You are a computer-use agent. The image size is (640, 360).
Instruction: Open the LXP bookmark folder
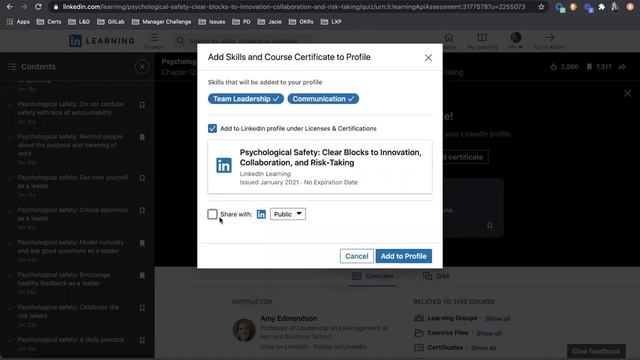coord(331,22)
